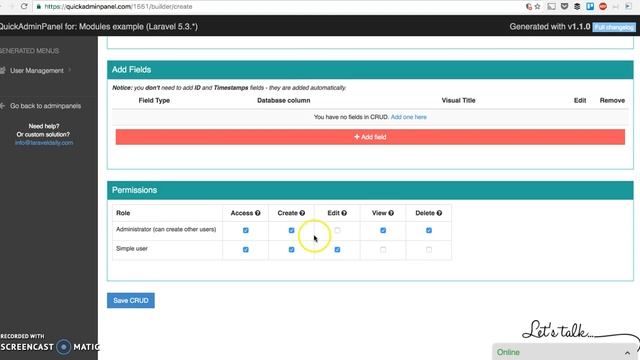Check Simple user View permission
640x360 pixels.
click(x=383, y=249)
